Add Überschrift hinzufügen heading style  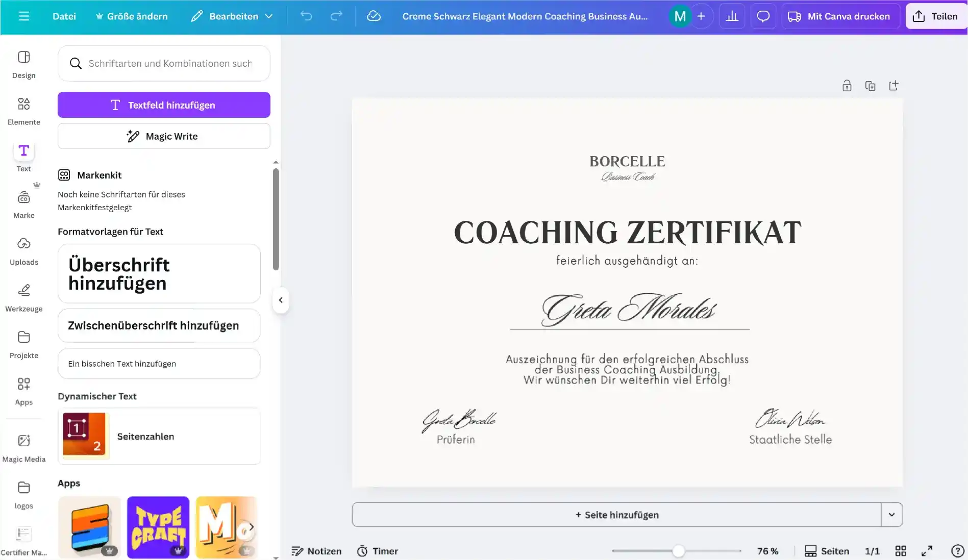tap(159, 273)
